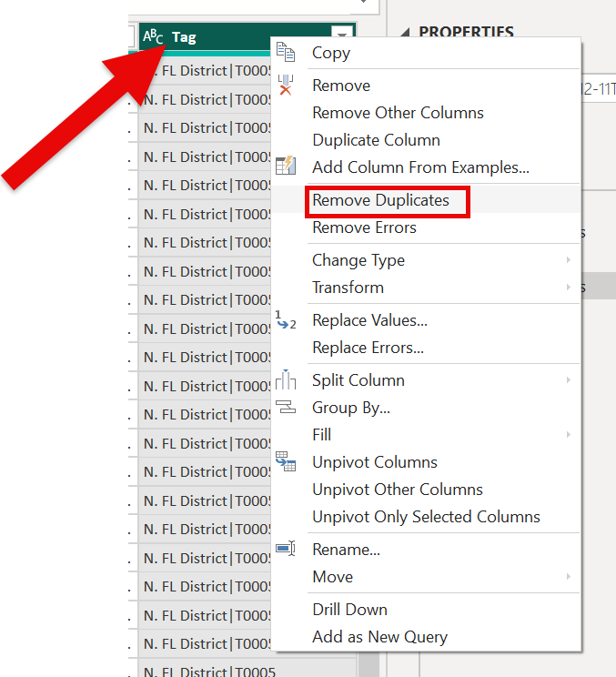Collapse the Properties section triangle

pyautogui.click(x=405, y=33)
